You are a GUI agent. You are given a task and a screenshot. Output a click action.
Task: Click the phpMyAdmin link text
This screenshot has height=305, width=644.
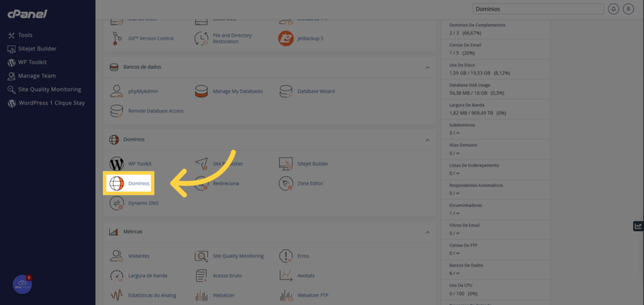[143, 91]
